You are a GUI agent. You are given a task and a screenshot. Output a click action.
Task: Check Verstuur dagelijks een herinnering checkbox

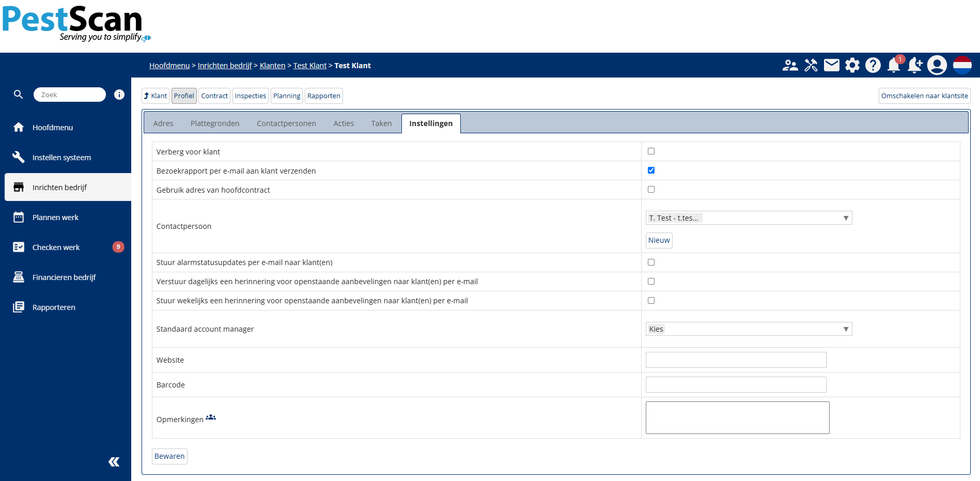(651, 282)
